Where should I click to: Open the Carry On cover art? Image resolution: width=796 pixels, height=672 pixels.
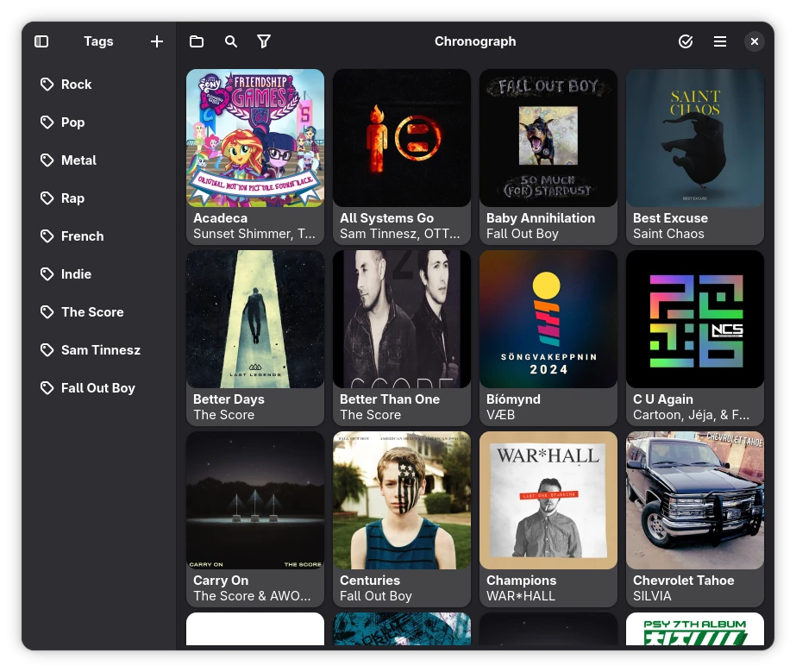[255, 500]
